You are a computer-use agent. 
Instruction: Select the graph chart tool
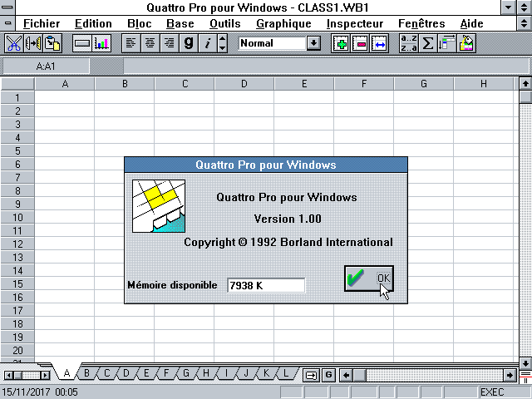pos(101,43)
